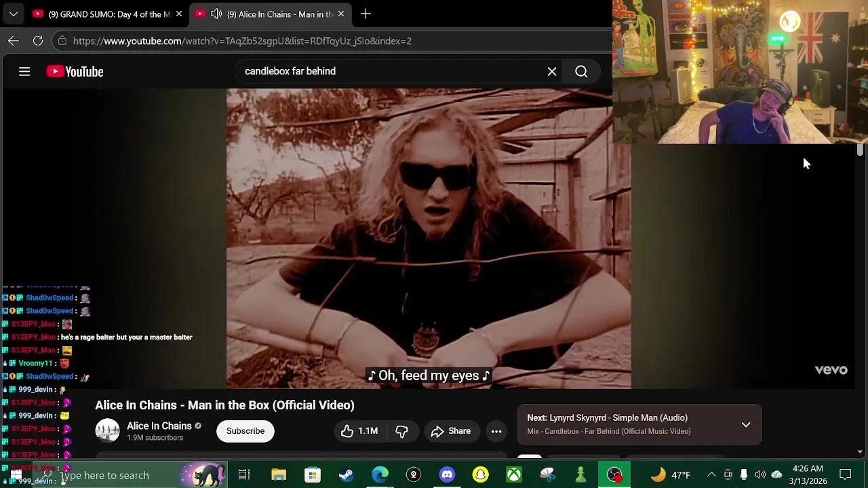Open the YouTube hamburger guide menu
The width and height of the screenshot is (868, 488).
coord(24,71)
